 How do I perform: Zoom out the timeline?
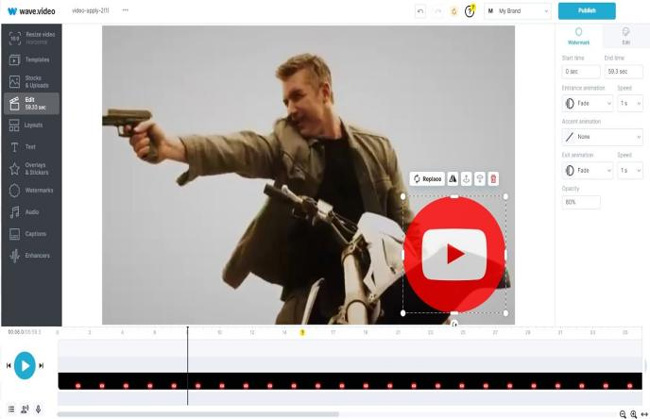pos(623,414)
